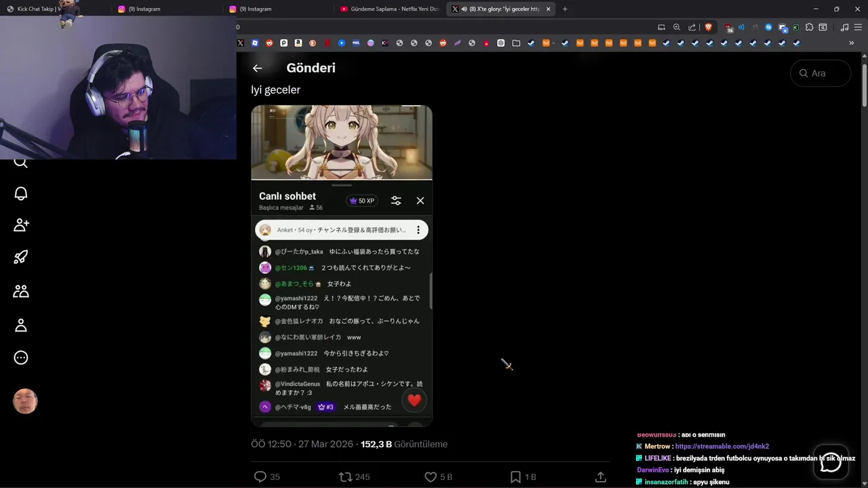Click the insanazorfatih username in chat

click(x=666, y=482)
